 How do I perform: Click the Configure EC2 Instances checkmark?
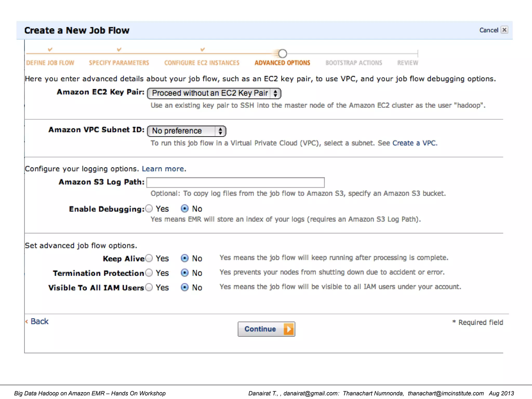pyautogui.click(x=202, y=49)
